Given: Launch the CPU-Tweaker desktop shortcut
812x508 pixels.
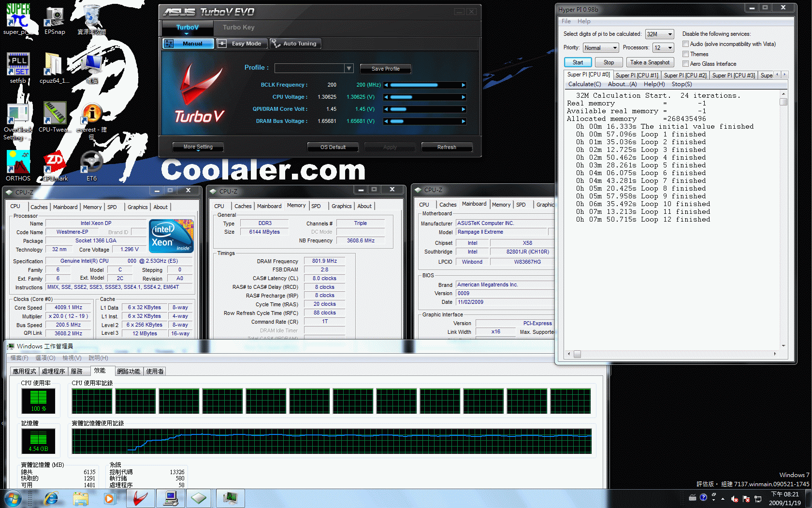Looking at the screenshot, I should 55,117.
